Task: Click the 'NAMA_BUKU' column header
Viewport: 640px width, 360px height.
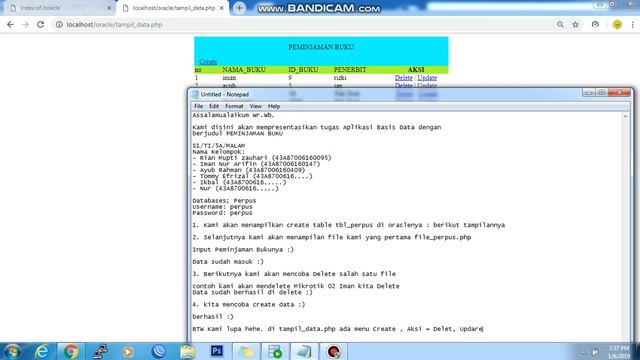Action: (x=244, y=70)
